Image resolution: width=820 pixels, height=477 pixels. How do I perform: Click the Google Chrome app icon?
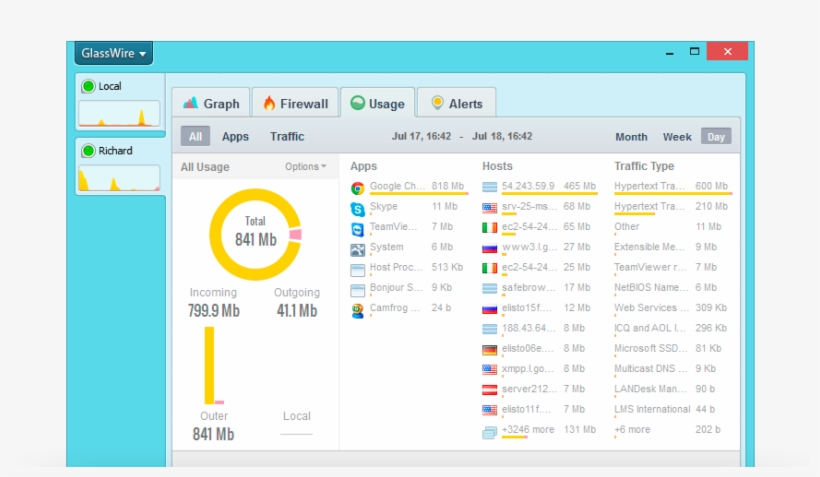(358, 188)
